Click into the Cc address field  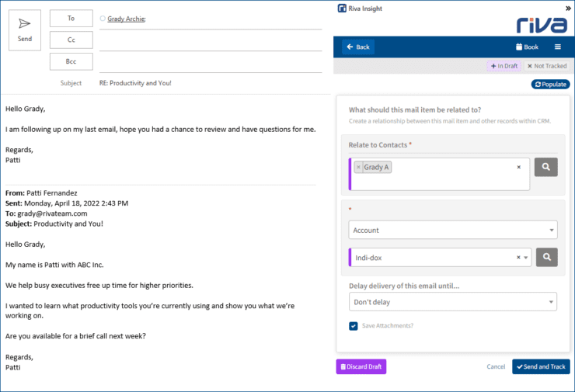click(x=210, y=40)
